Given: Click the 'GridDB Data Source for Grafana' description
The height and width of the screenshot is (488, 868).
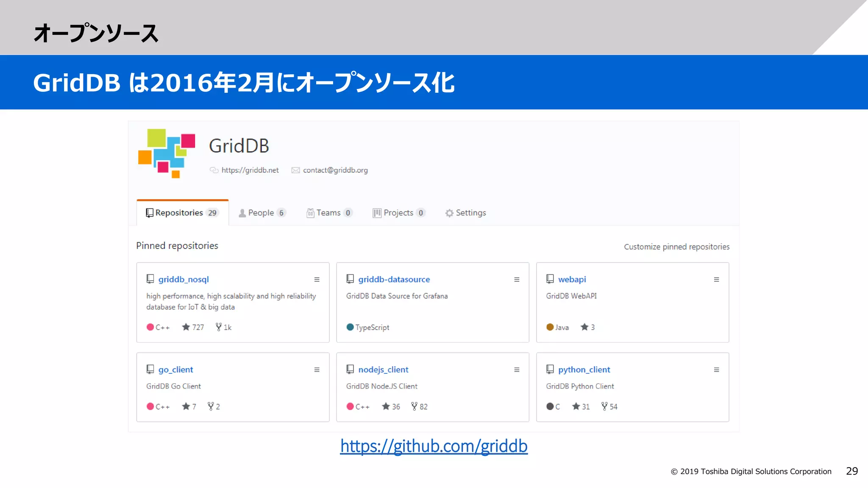Looking at the screenshot, I should pyautogui.click(x=397, y=296).
